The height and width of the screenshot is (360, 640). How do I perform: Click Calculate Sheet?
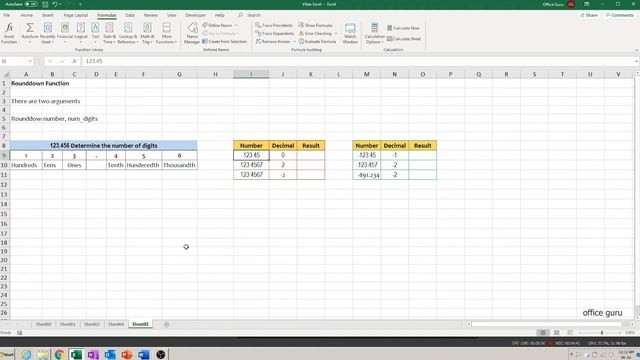point(404,39)
